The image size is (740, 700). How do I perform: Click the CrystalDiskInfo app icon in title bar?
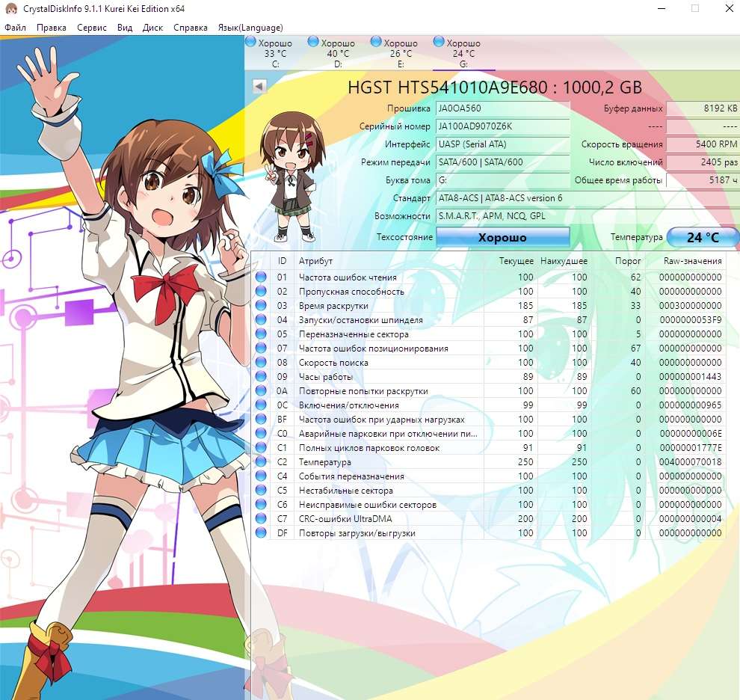10,8
